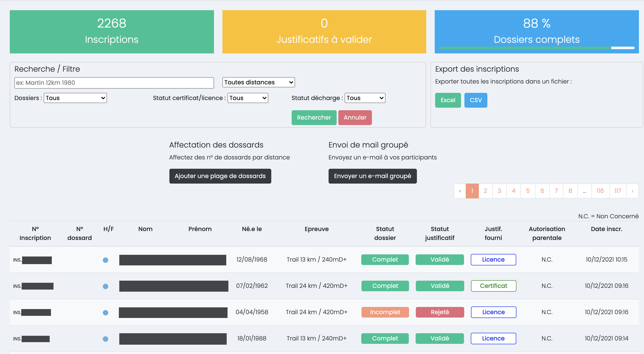
Task: Go to page 5 in pagination
Action: tap(528, 191)
